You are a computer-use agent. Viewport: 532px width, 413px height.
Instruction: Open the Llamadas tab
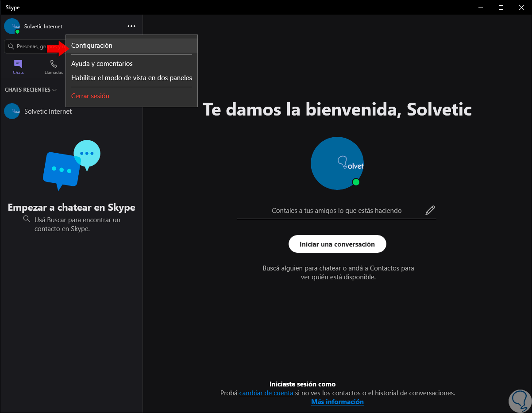click(x=54, y=67)
